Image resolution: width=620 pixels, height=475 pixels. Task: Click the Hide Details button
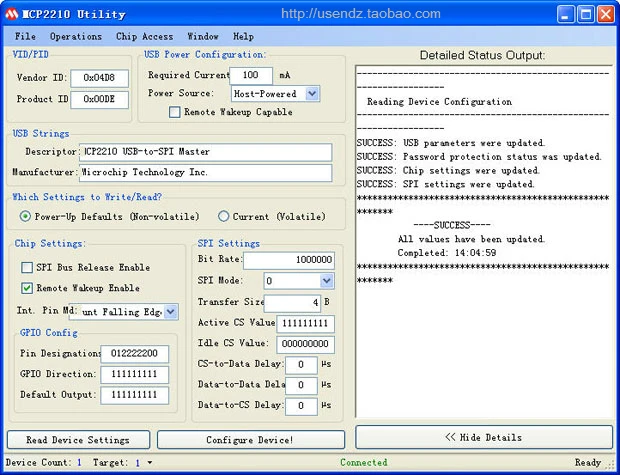tap(483, 437)
